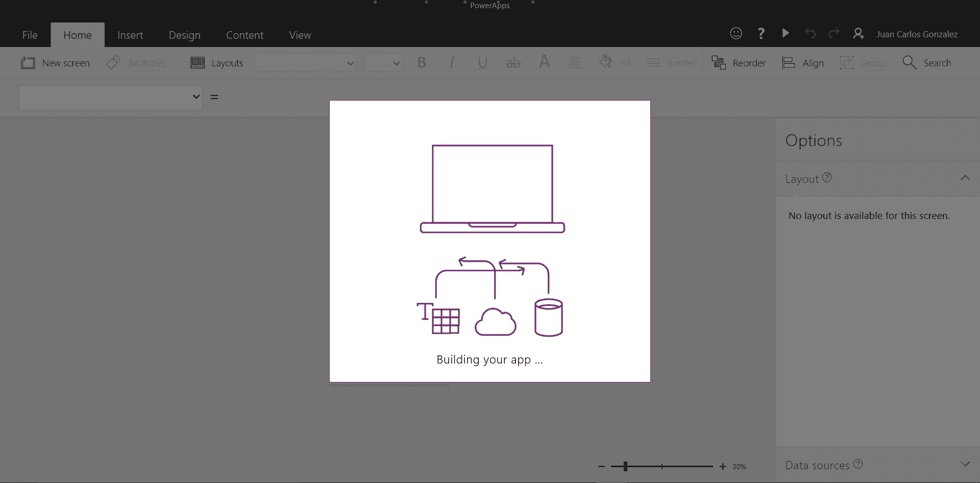Open help with the question mark icon
980x483 pixels.
point(761,33)
